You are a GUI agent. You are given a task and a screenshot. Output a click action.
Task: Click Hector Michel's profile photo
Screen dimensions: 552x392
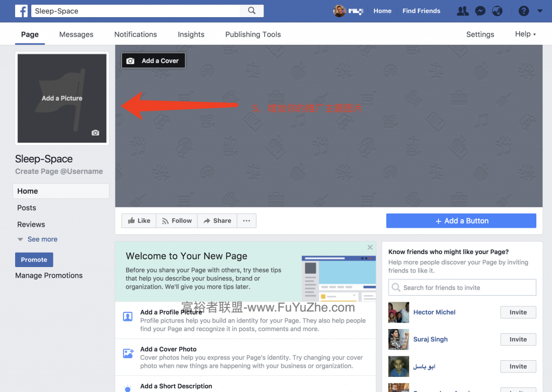(398, 312)
